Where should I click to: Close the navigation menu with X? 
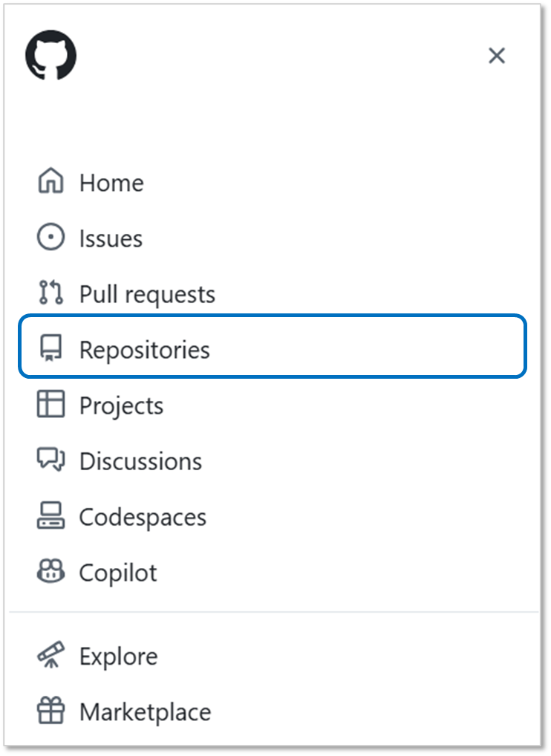point(496,56)
